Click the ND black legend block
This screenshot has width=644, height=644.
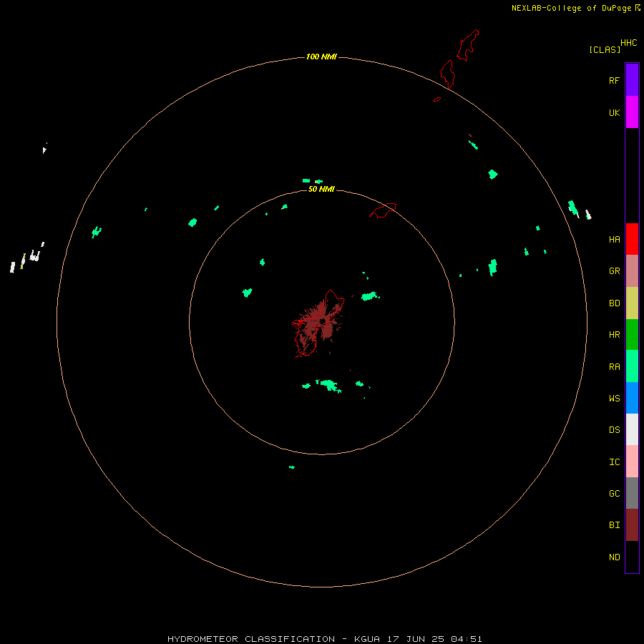coord(632,557)
